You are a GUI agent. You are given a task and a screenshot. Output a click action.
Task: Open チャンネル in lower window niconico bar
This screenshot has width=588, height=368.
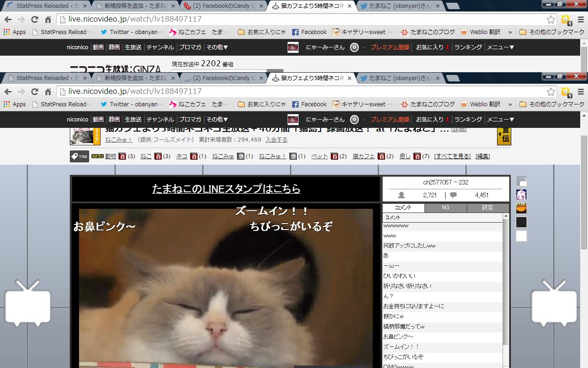click(160, 120)
